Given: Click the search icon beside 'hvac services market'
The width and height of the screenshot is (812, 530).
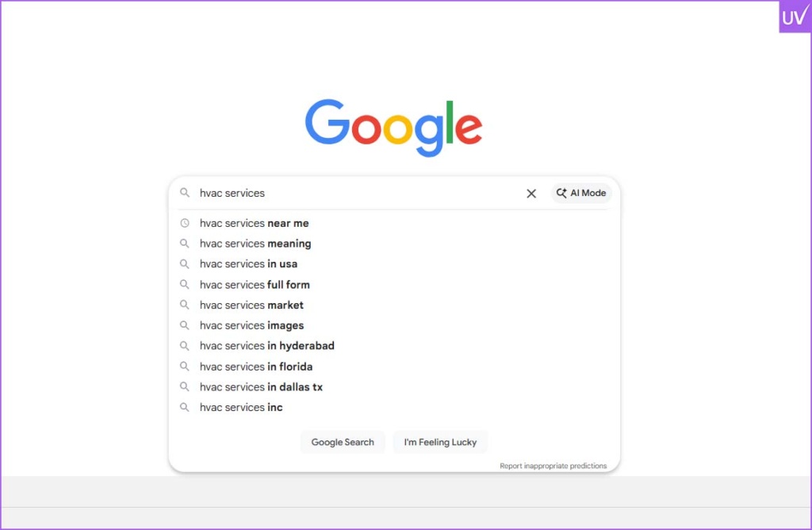Looking at the screenshot, I should [185, 305].
